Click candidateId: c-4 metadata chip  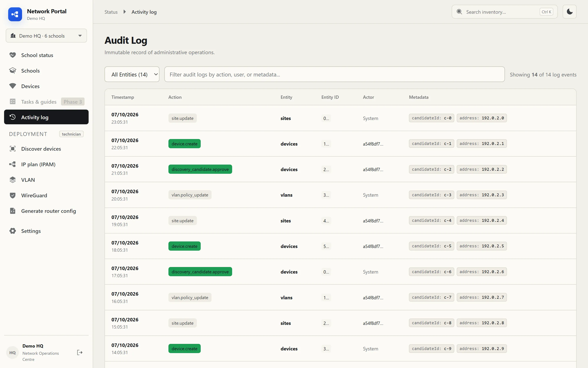point(431,221)
